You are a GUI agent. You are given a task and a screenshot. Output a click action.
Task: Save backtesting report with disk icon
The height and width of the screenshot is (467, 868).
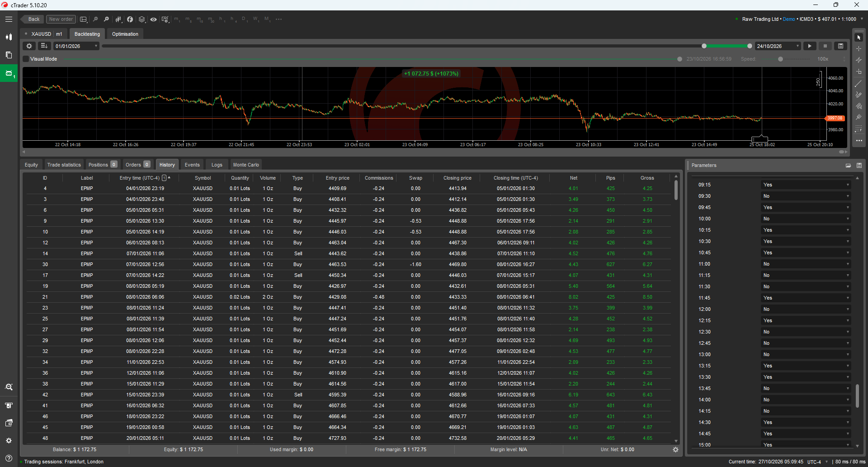click(840, 46)
